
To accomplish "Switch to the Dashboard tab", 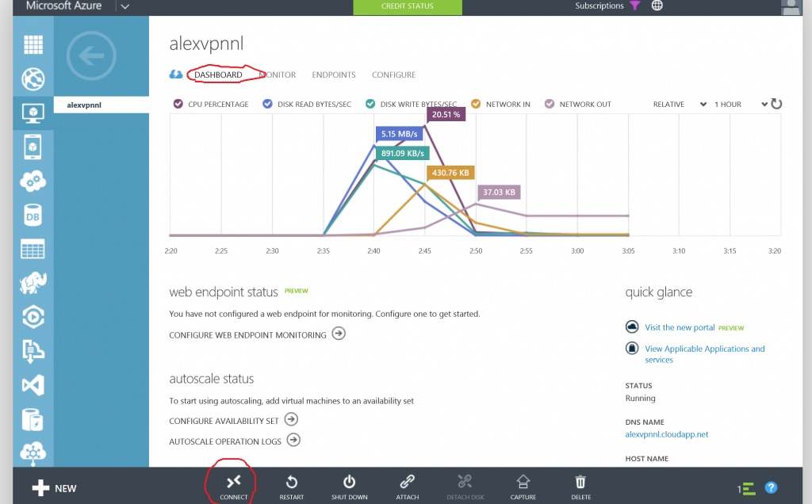I will click(218, 74).
